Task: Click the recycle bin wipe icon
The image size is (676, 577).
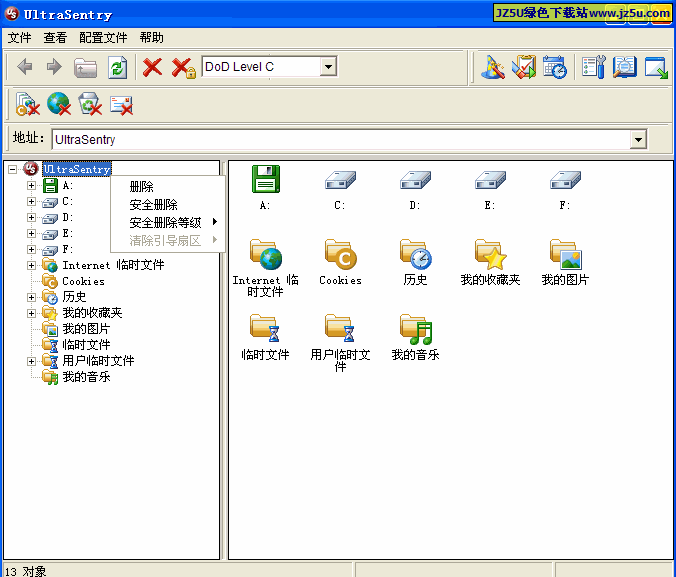Action: [90, 104]
